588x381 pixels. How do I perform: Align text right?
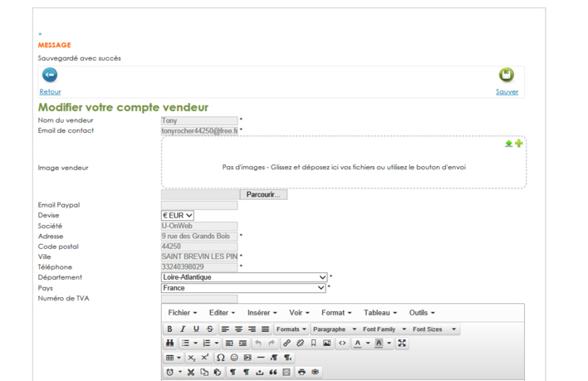click(252, 329)
